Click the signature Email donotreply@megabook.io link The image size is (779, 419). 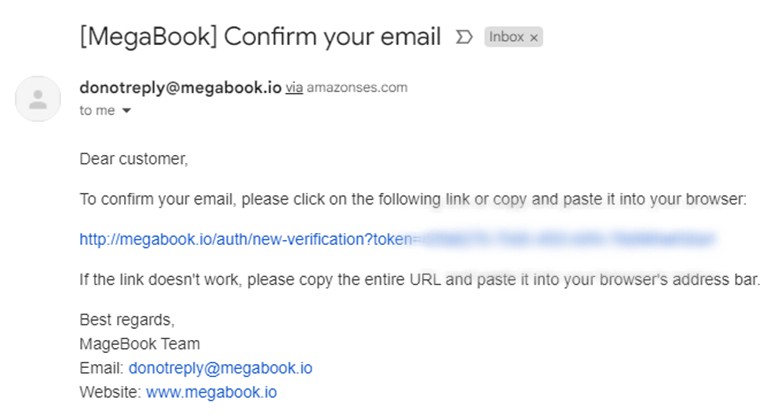coord(221,368)
